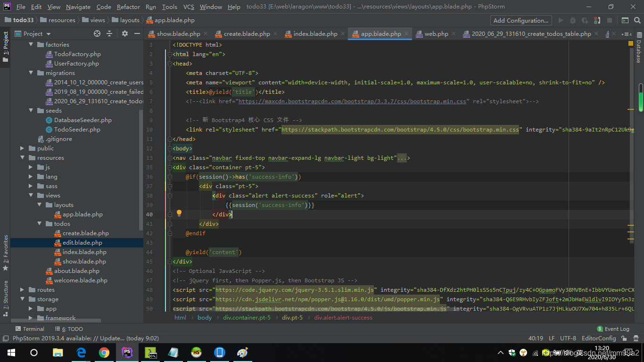Screen dimensions: 644x362
Task: Open Project panel gear settings
Action: point(124,33)
